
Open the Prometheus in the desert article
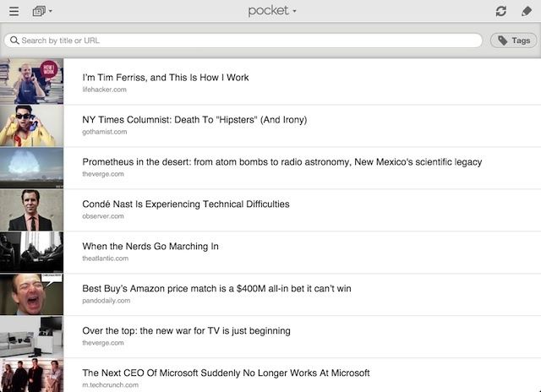pyautogui.click(x=281, y=162)
